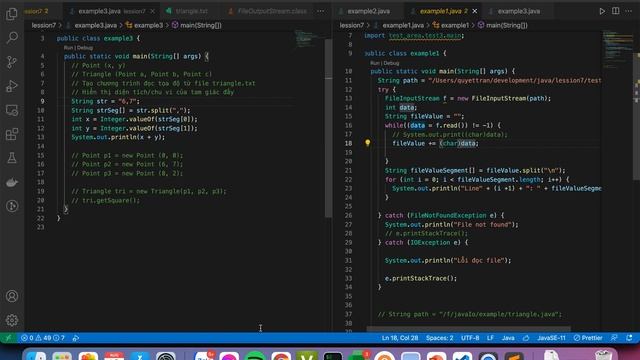The height and width of the screenshot is (360, 640).
Task: Click example3 class breadcrumb
Action: [148, 25]
